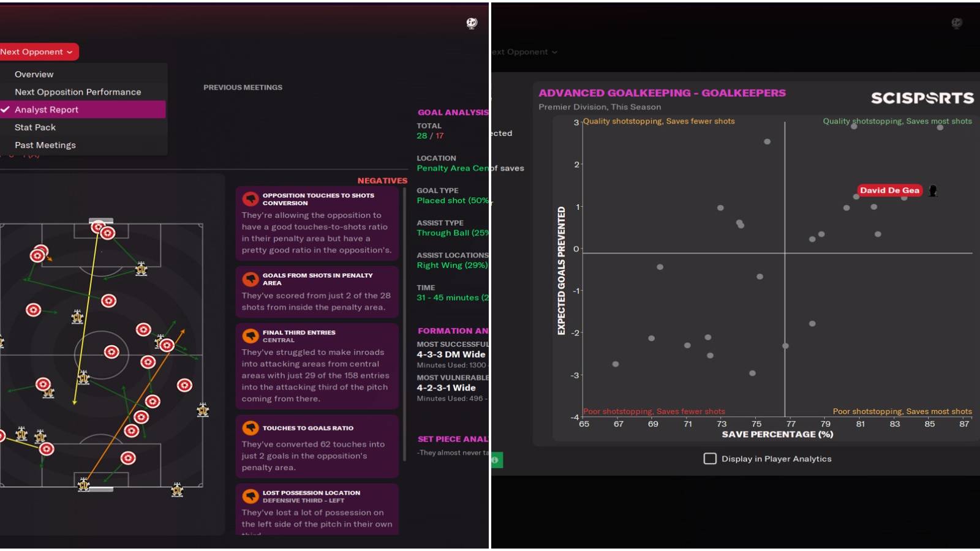Click the megaphone icon on Opposition Touches To Shots Conversion
The height and width of the screenshot is (551, 980).
click(x=251, y=199)
